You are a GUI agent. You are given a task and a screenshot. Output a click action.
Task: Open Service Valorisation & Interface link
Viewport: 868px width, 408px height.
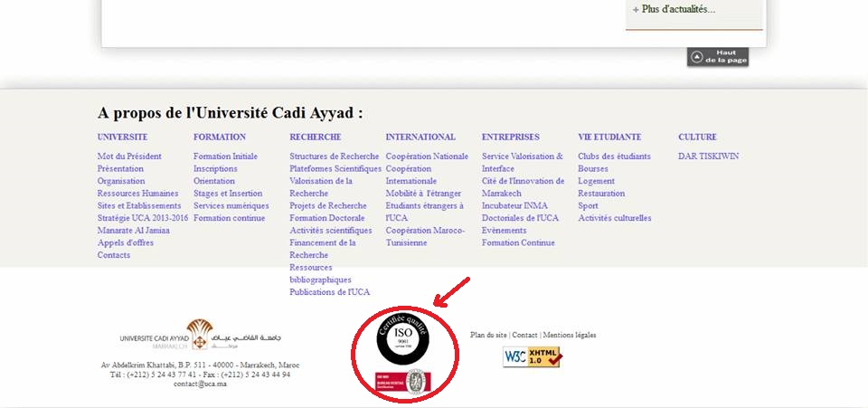(x=522, y=162)
